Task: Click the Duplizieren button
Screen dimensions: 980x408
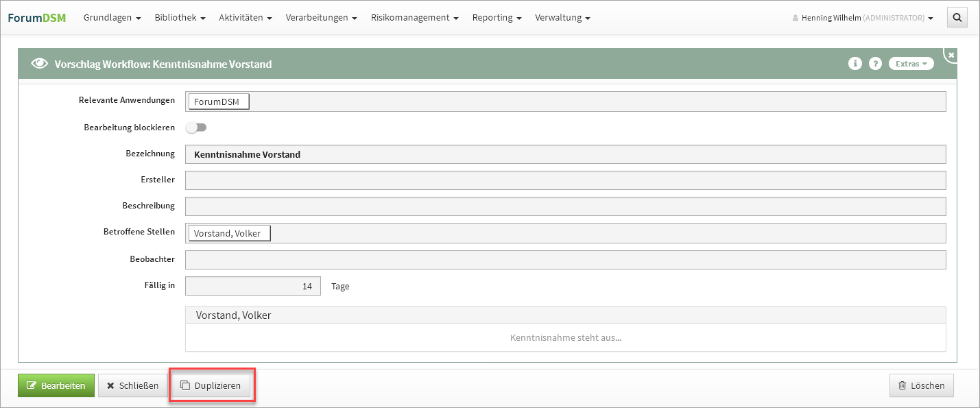Action: 211,385
